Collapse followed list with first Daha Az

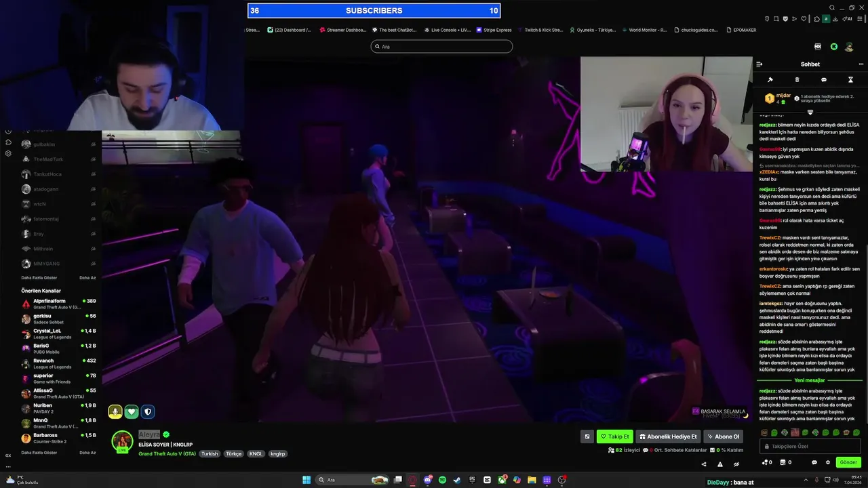(x=87, y=278)
